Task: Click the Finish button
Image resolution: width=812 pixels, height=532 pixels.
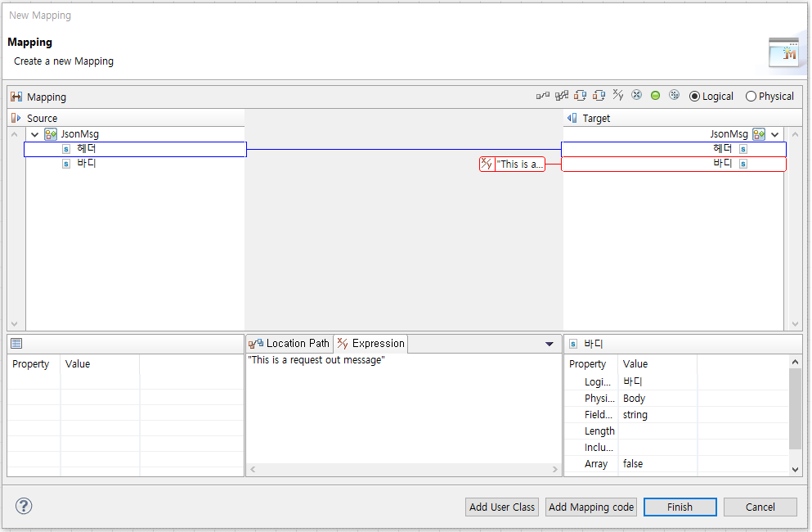Action: click(680, 507)
